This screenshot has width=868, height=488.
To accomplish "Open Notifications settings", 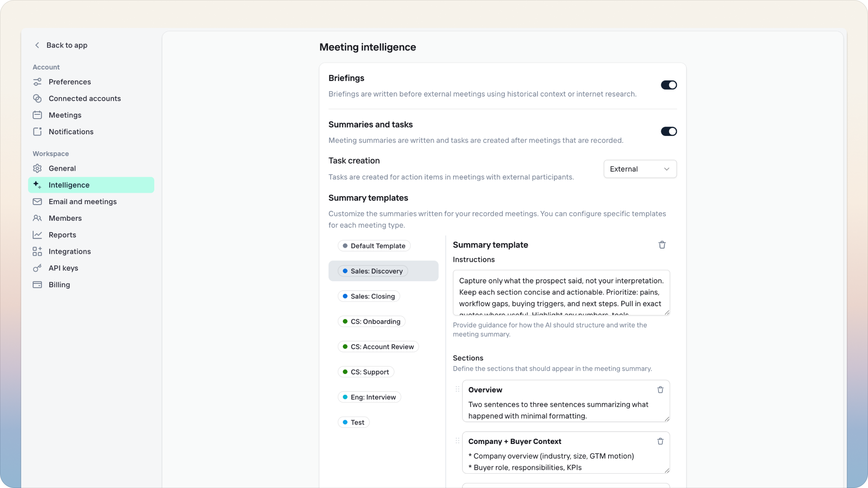I will [x=91, y=132].
